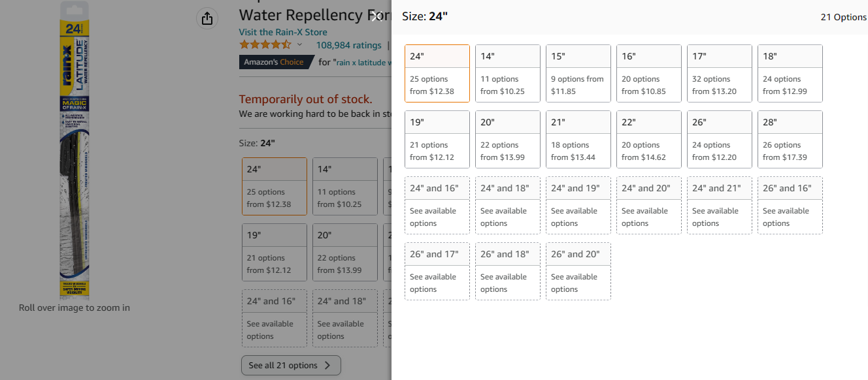Viewport: 868px width, 380px height.
Task: Pick the 17" size with 32 options
Action: click(719, 73)
